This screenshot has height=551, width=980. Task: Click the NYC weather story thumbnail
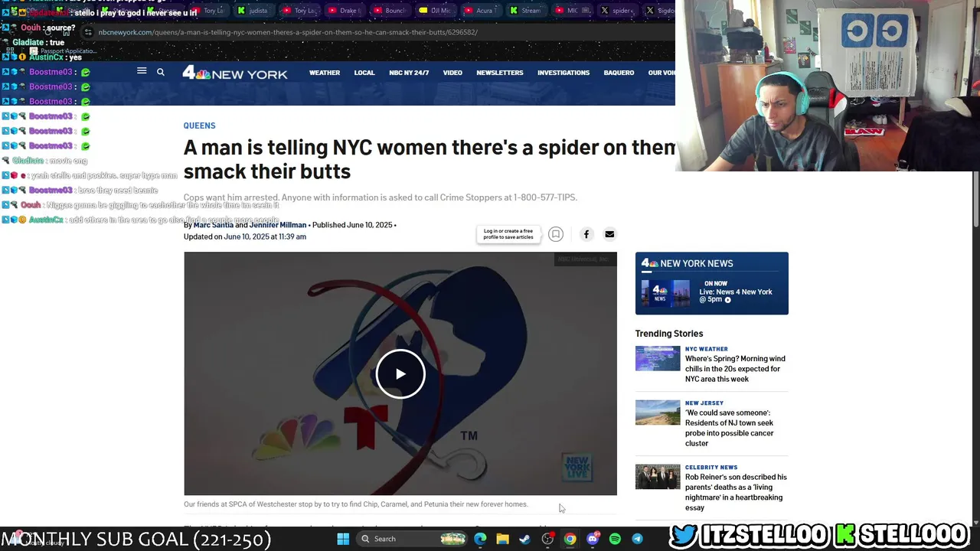(658, 358)
